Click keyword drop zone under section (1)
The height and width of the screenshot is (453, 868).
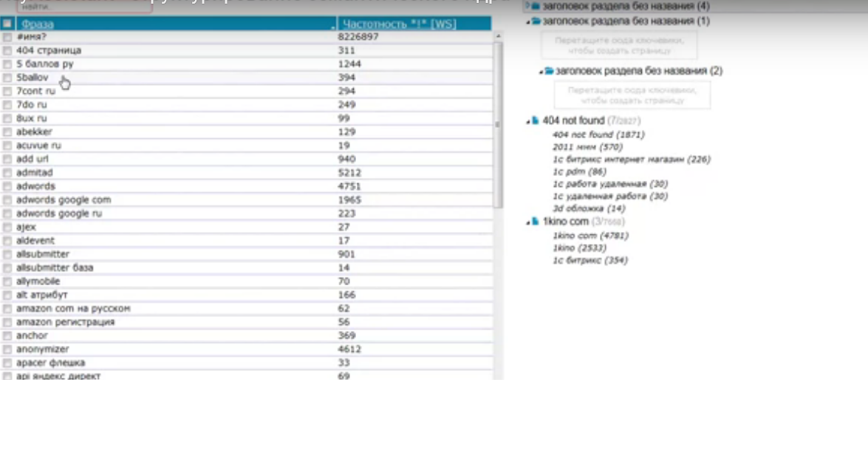619,45
